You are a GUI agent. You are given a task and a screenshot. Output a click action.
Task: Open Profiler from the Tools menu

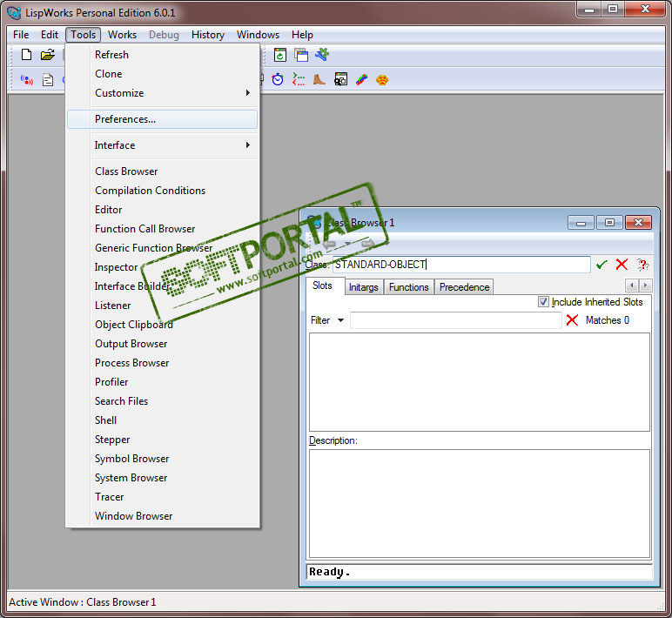coord(163,382)
